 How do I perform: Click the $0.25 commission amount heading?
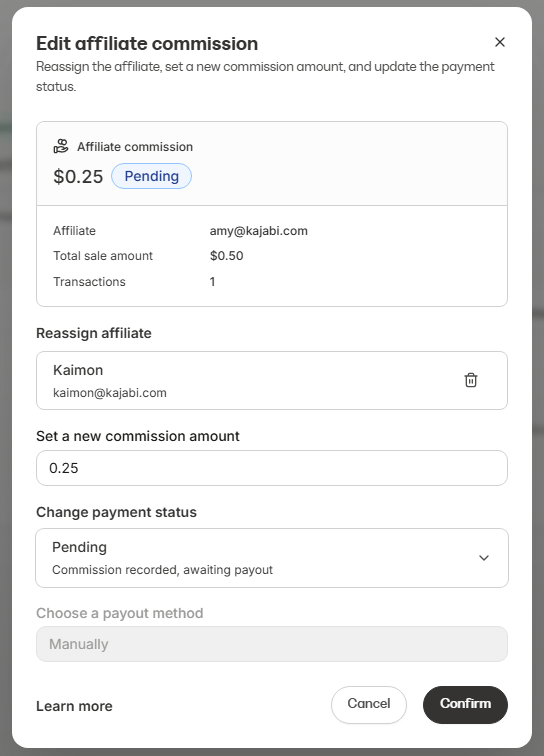pyautogui.click(x=78, y=176)
